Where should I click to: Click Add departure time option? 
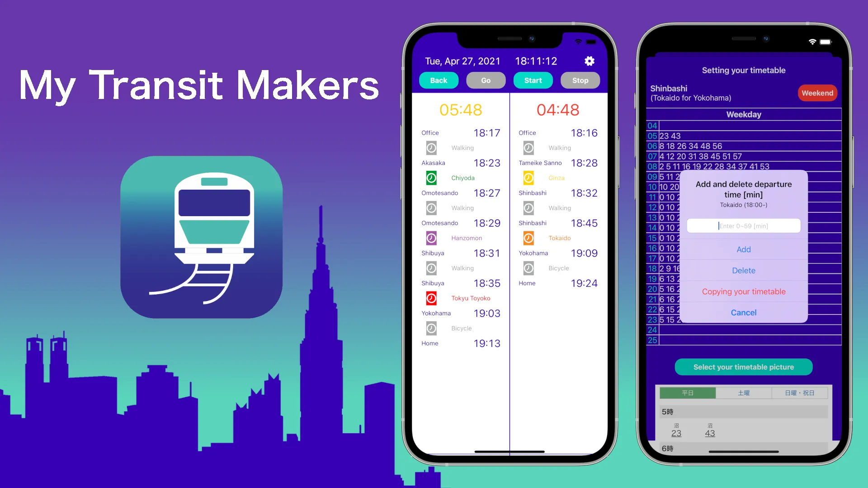pyautogui.click(x=743, y=249)
